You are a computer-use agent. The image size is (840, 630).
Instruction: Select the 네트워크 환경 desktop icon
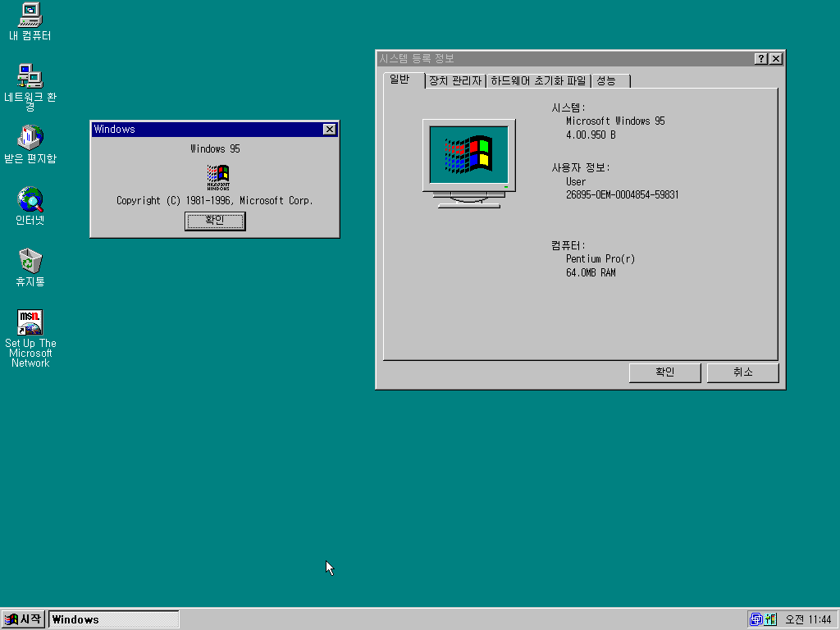[30, 87]
